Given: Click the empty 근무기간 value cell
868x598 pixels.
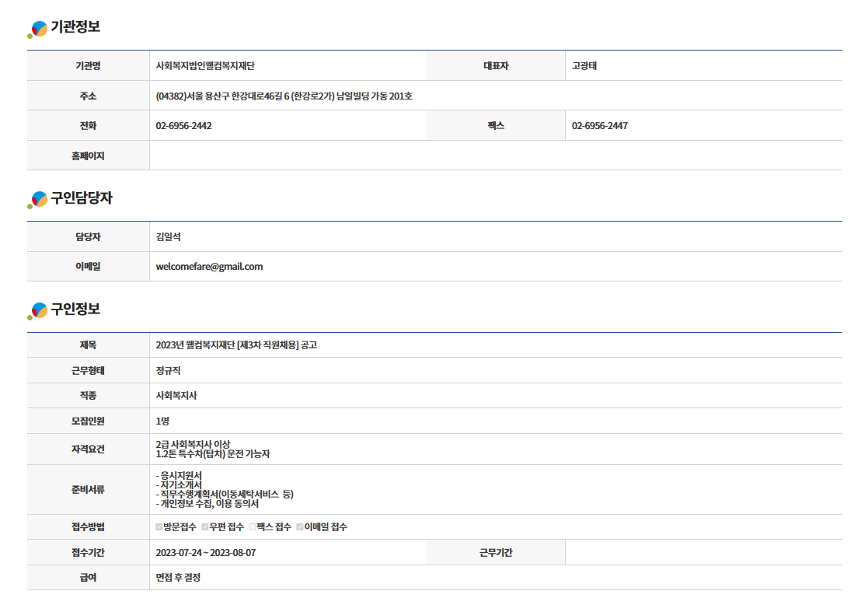Looking at the screenshot, I should tap(702, 553).
